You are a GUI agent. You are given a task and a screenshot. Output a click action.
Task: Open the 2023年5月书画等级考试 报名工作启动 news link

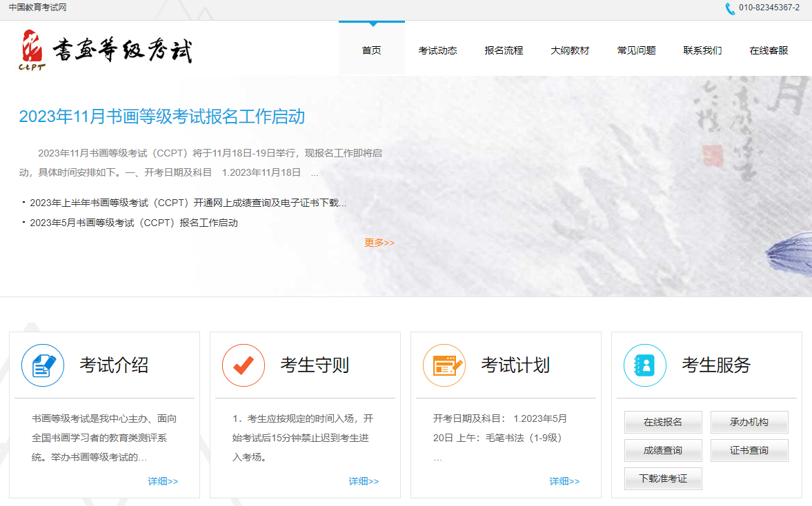click(x=134, y=223)
